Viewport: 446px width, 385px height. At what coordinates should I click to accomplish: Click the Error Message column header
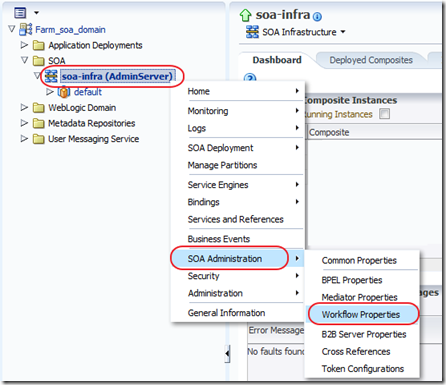[x=276, y=330]
